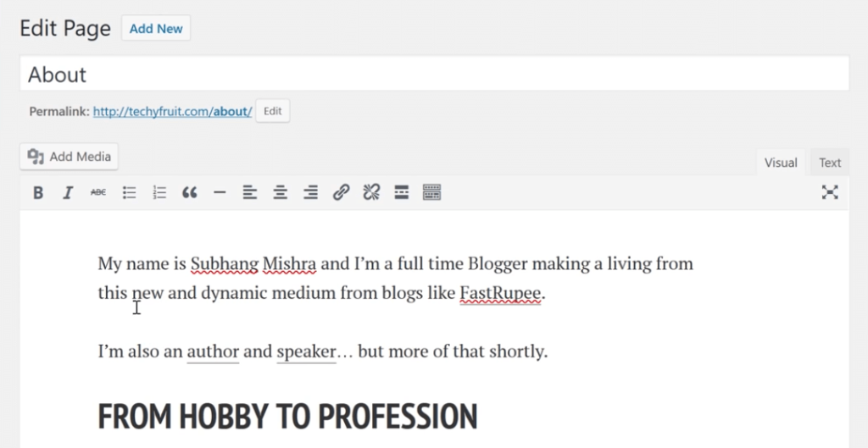
Task: Click the underlined word speaker
Action: coord(306,352)
